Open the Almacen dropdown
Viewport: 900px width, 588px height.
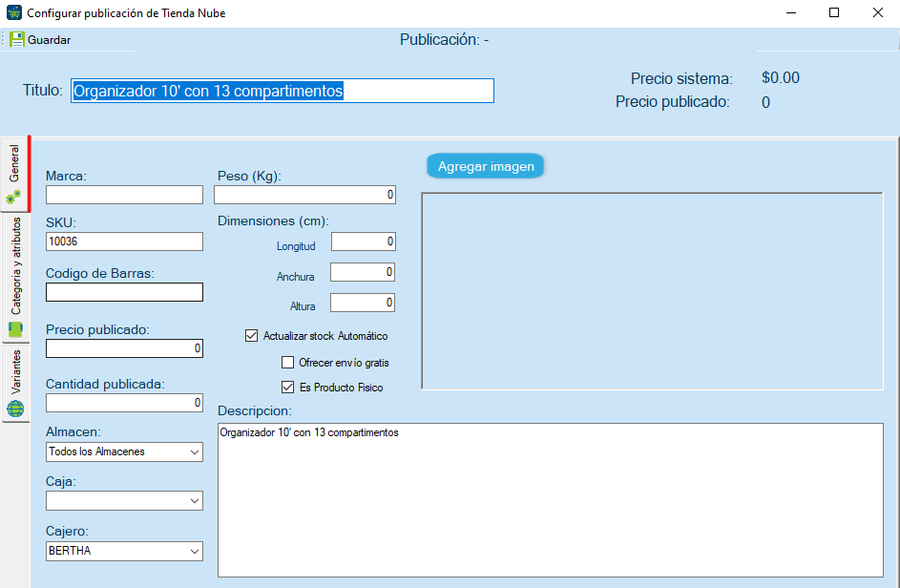[125, 451]
